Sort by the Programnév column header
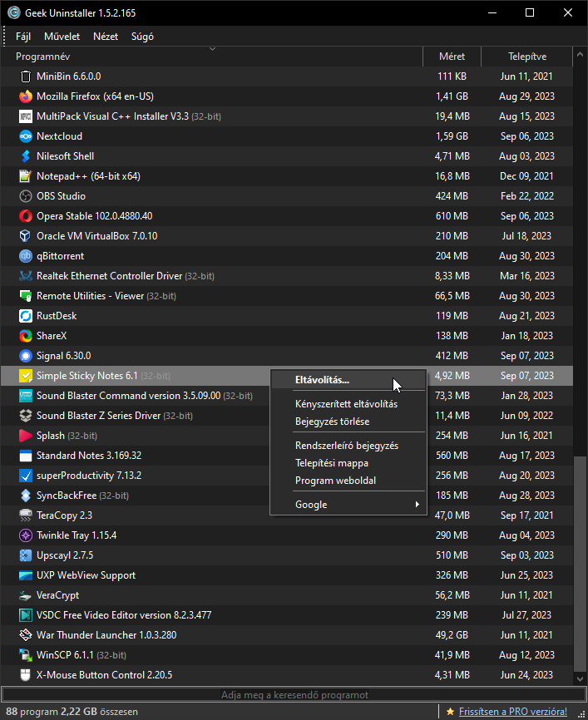Viewport: 588px width, 720px height. tap(211, 57)
